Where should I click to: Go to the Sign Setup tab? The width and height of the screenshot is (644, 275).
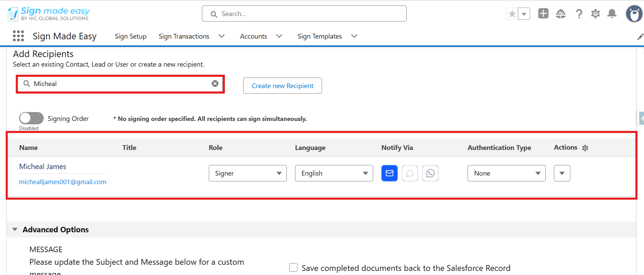click(131, 36)
